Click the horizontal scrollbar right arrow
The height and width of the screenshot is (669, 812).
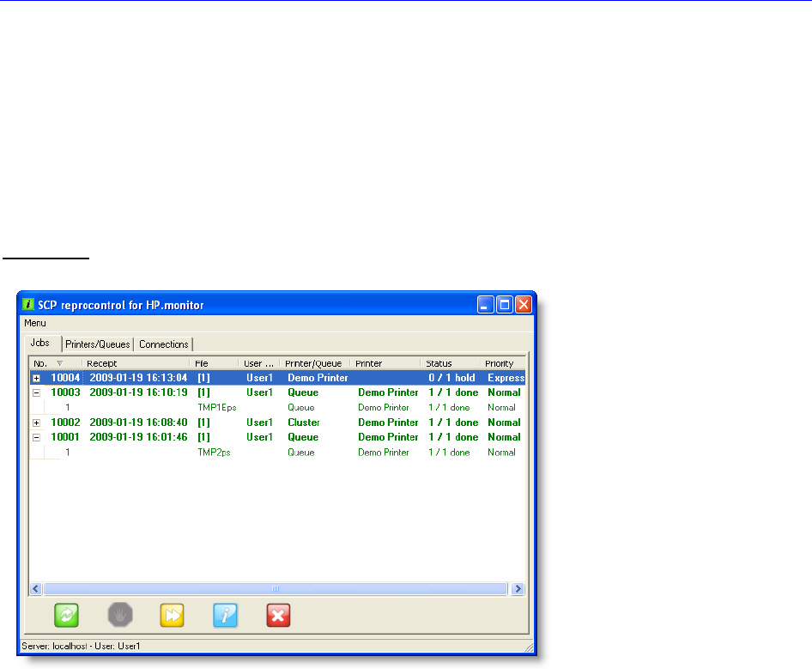tap(517, 589)
